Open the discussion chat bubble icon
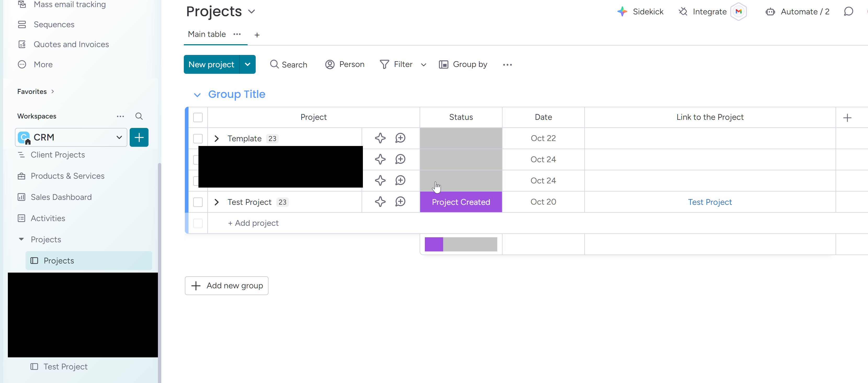The image size is (868, 383). 848,12
